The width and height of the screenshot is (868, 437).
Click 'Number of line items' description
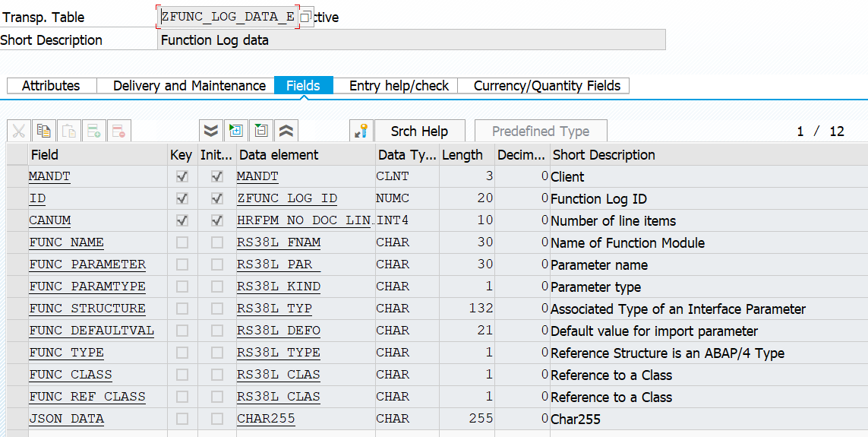(x=614, y=221)
